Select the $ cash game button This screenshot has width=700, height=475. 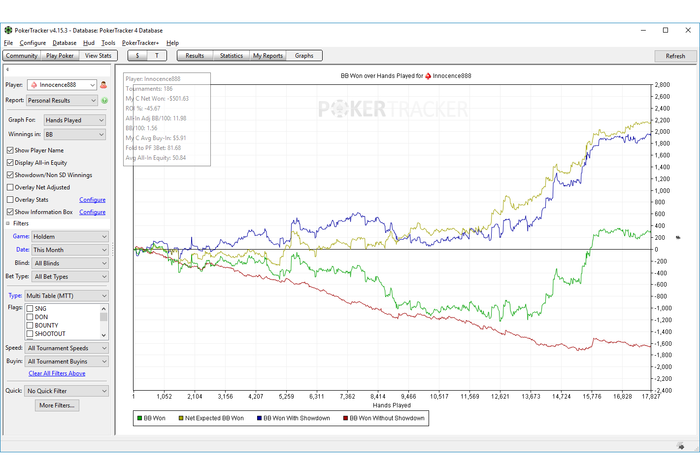point(138,56)
